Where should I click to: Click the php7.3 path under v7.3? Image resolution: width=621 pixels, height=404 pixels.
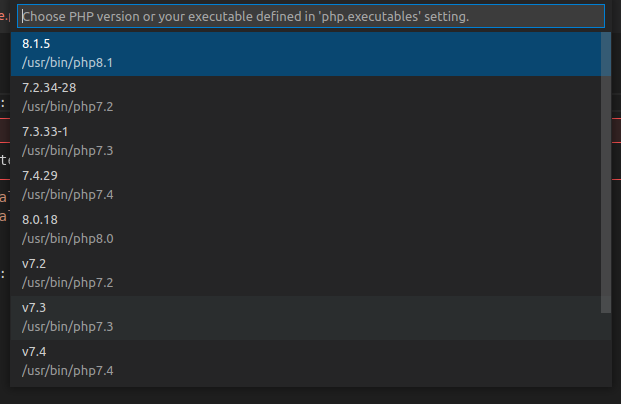click(x=67, y=326)
